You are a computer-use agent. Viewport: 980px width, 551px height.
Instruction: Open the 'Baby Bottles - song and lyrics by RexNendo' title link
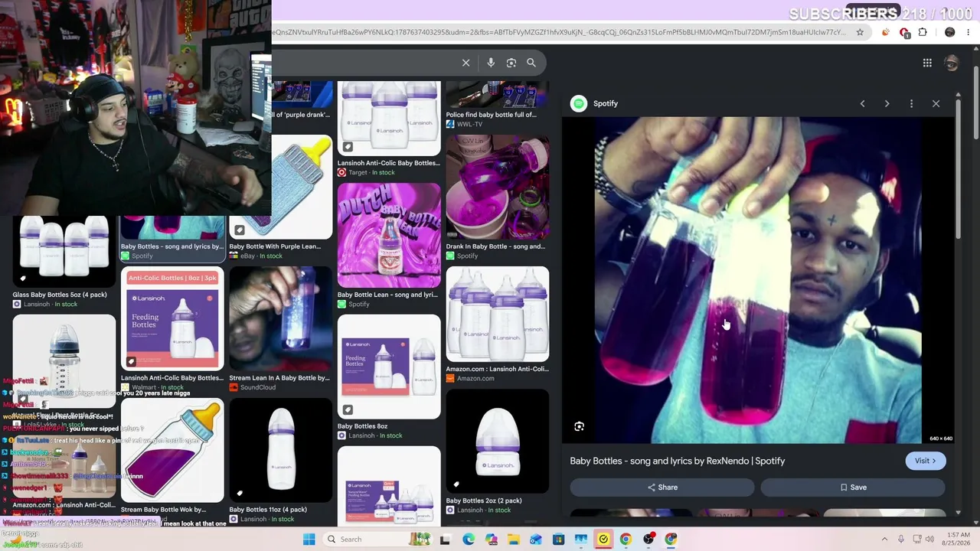678,461
